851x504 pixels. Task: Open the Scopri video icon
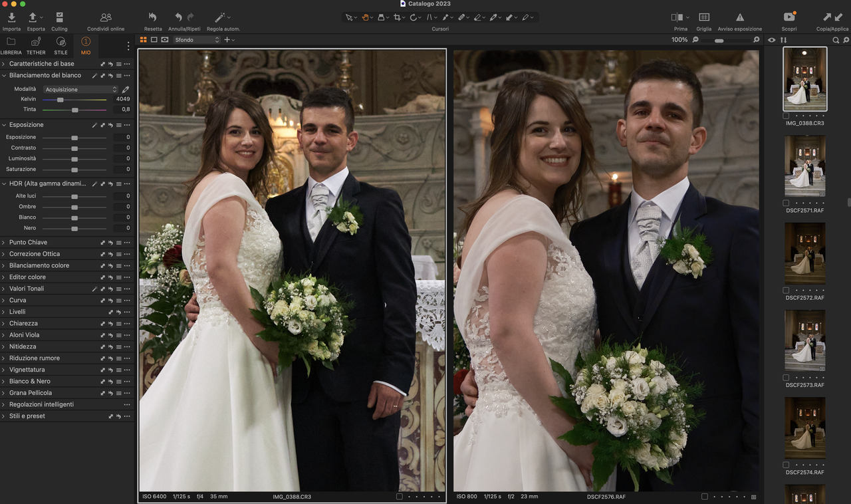pyautogui.click(x=789, y=17)
